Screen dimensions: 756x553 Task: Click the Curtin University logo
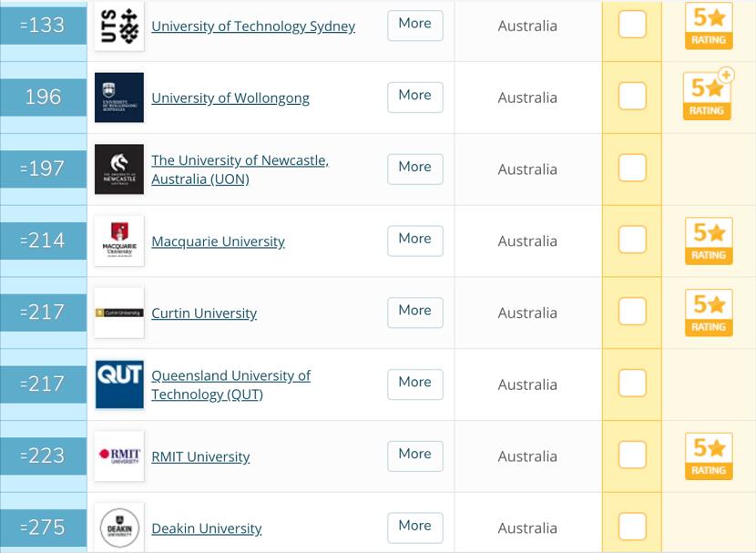point(119,312)
